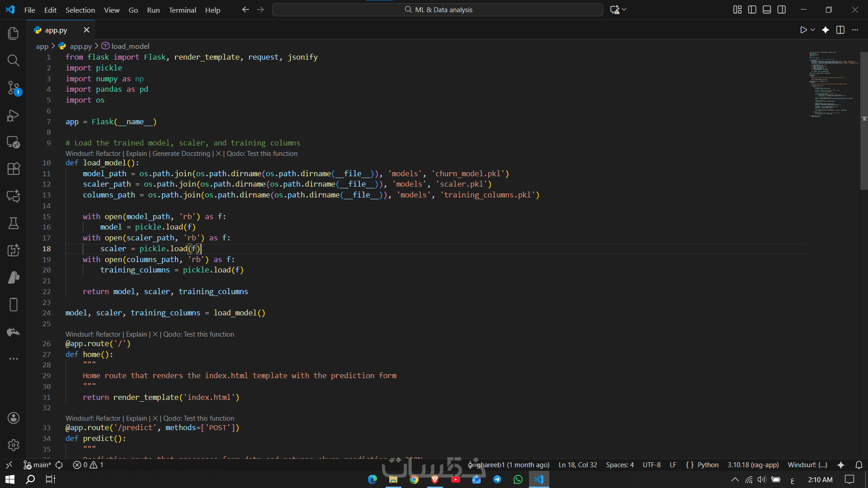Expand the Run Python File dropdown arrow
Screen dimensions: 868x488
tap(813, 30)
